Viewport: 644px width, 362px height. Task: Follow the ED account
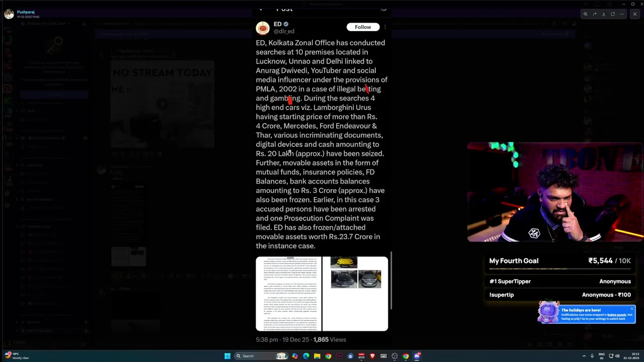pyautogui.click(x=363, y=27)
